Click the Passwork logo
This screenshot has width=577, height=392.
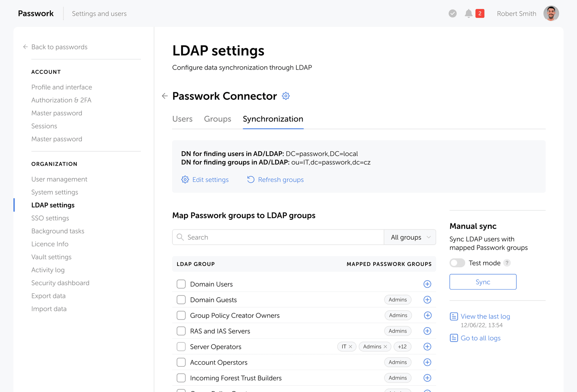tap(36, 14)
